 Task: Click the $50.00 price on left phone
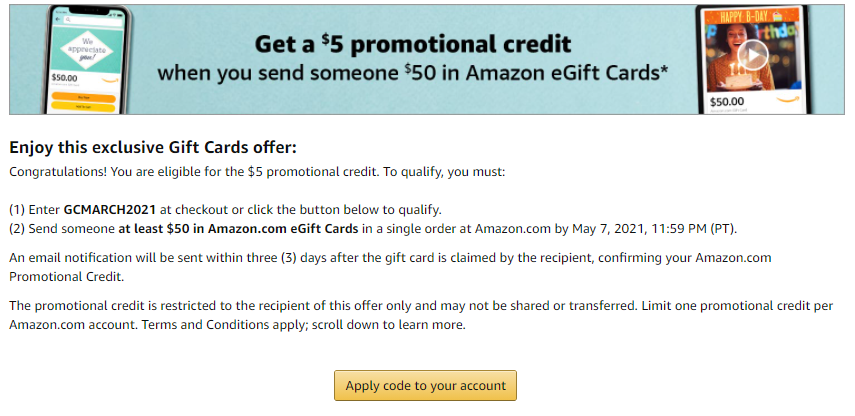pos(64,77)
